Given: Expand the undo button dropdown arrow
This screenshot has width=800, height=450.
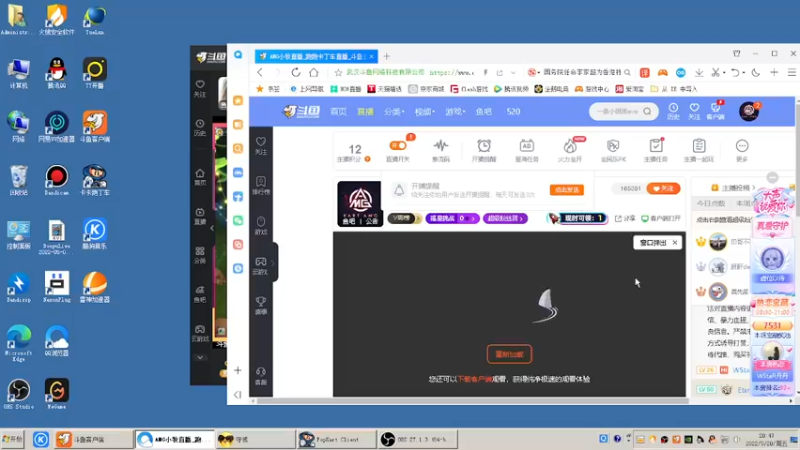Looking at the screenshot, I should [x=743, y=72].
